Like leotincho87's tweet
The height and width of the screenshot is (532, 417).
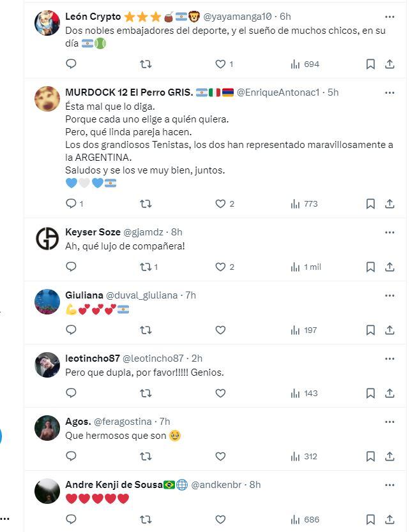coord(220,393)
